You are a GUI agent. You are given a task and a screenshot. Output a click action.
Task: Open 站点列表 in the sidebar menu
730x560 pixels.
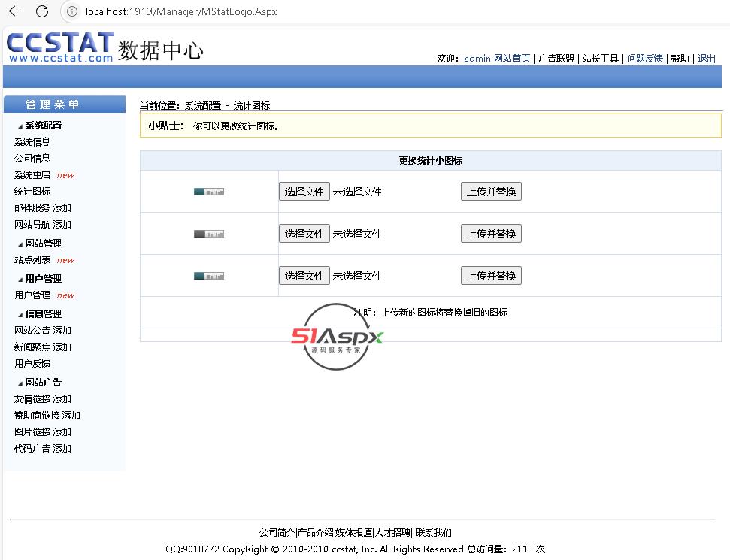pos(32,260)
